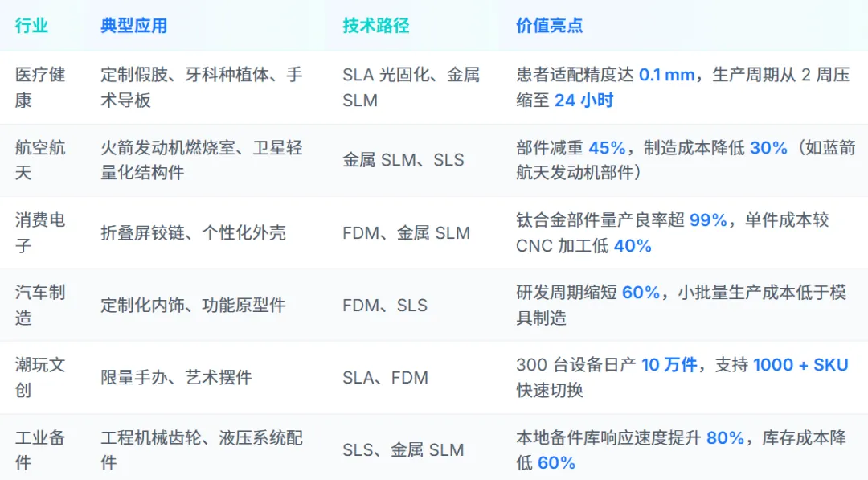Select the 典型应用 column header
The width and height of the screenshot is (868, 480).
(x=134, y=26)
